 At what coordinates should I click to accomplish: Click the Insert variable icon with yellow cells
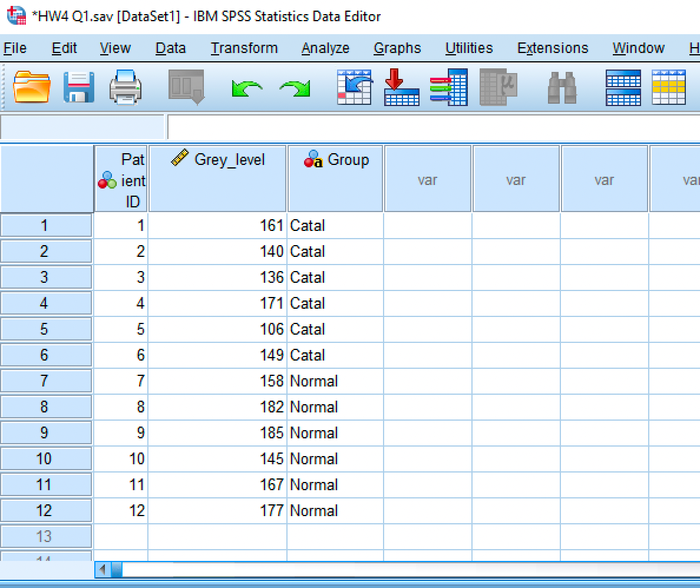[668, 87]
